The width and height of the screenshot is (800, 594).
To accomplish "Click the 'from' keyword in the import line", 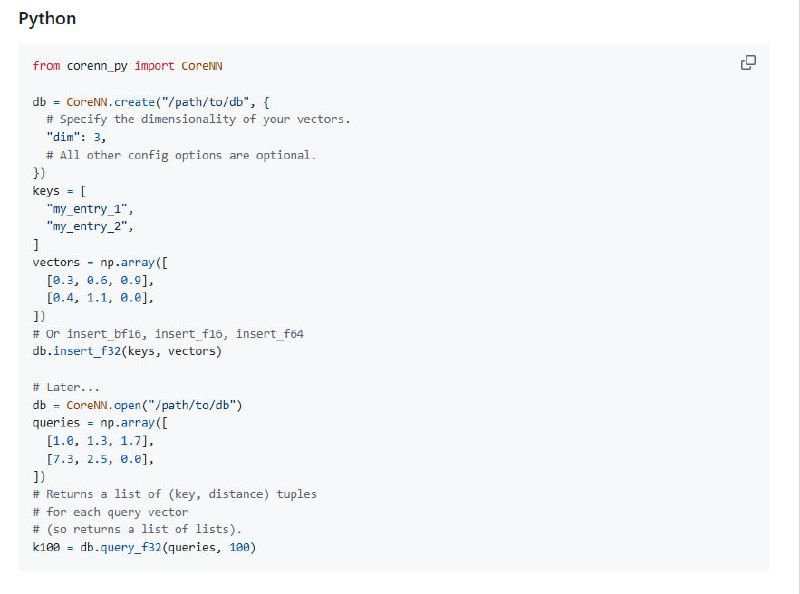I will tap(46, 66).
